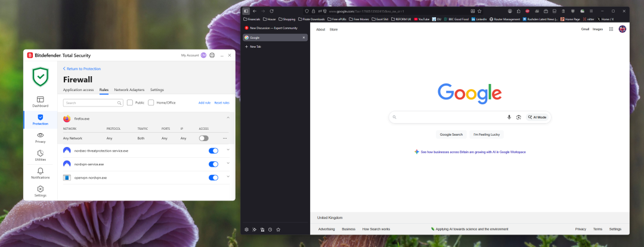Toggle Firefox sidebar button in toolbar
Image resolution: width=644 pixels, height=247 pixels.
click(x=246, y=11)
